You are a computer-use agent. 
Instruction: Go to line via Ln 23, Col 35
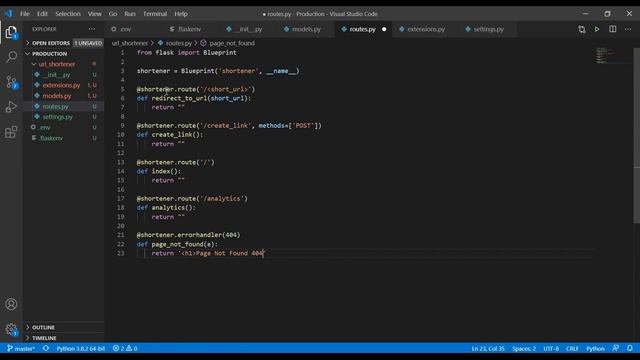coord(488,348)
